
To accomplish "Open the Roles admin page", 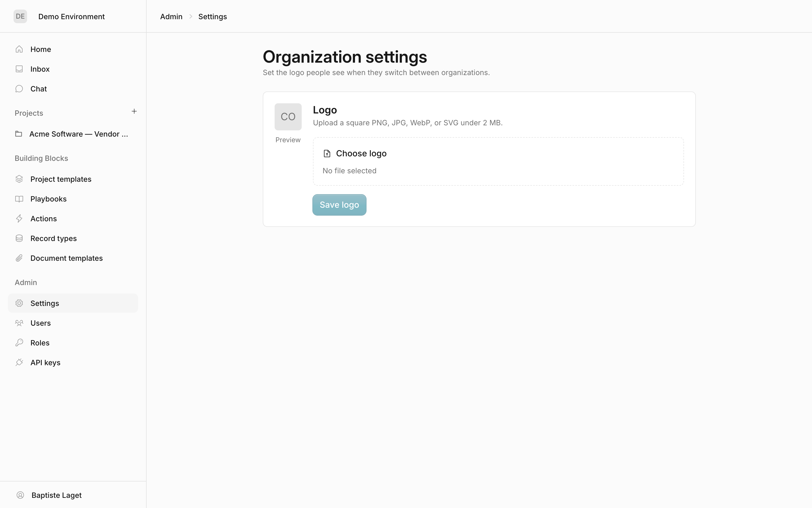I will pos(73,343).
